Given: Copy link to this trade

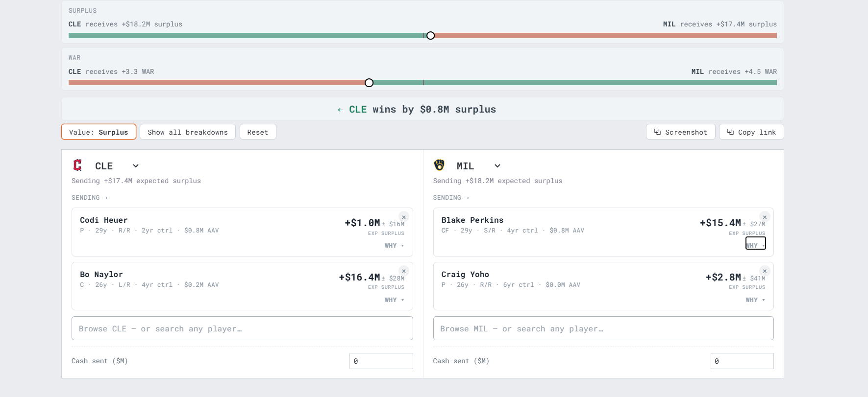Looking at the screenshot, I should tap(751, 132).
